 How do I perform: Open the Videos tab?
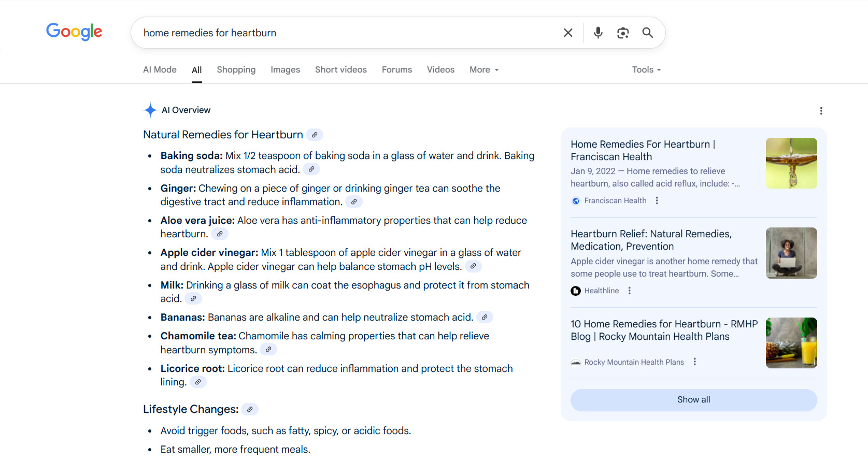(440, 69)
